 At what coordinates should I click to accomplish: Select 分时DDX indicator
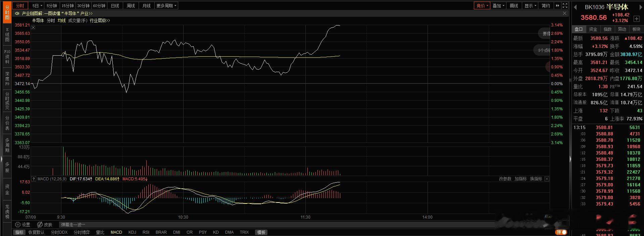(59, 232)
